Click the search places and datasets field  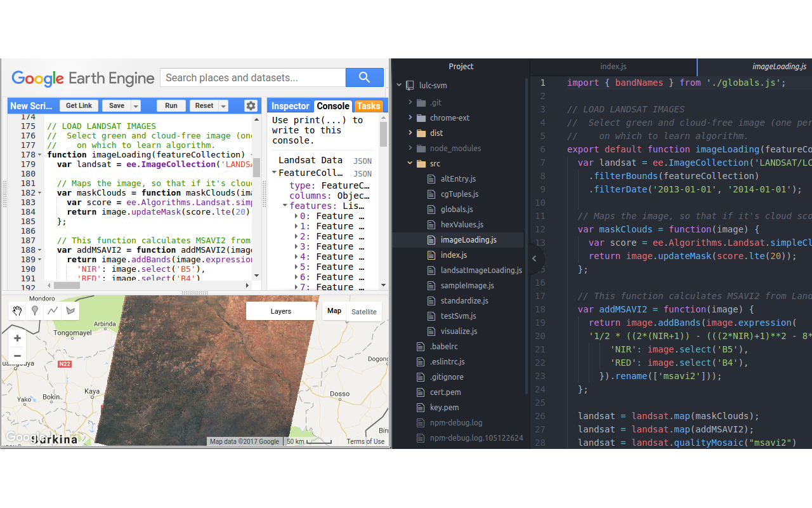pos(252,77)
